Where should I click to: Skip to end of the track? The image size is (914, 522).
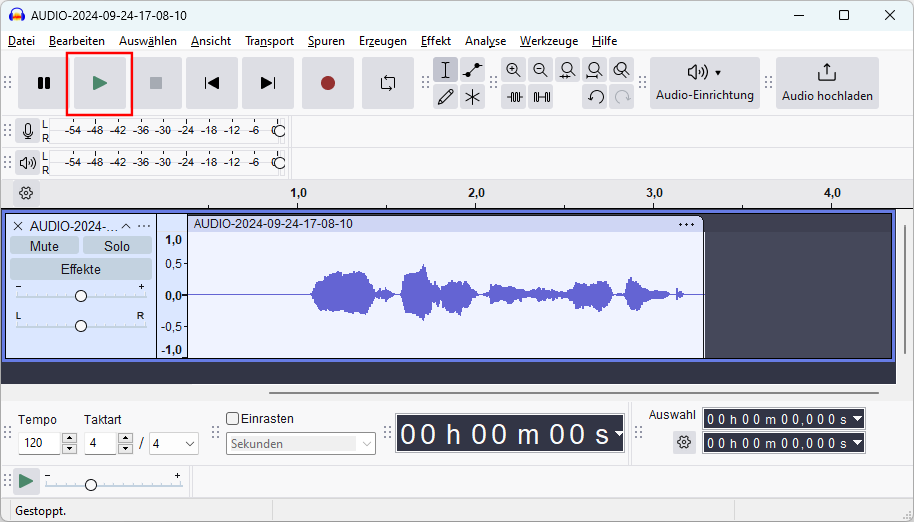point(268,83)
